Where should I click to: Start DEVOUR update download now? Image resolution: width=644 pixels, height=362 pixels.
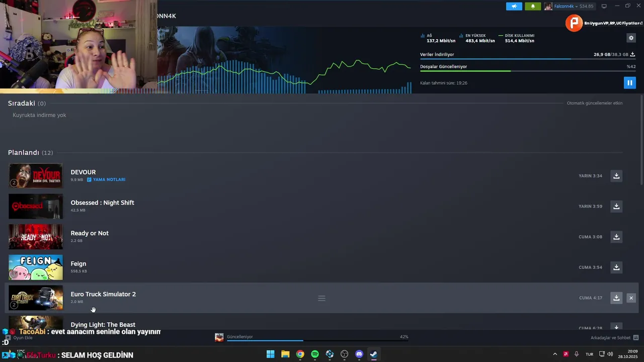click(616, 175)
